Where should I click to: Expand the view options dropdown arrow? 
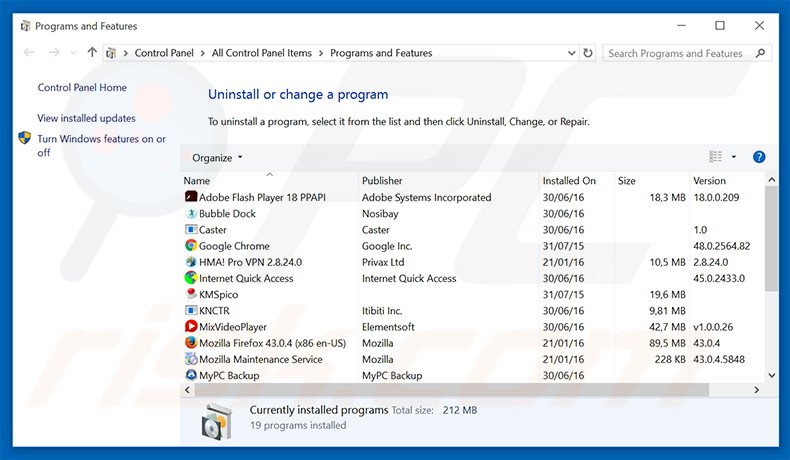tap(733, 157)
